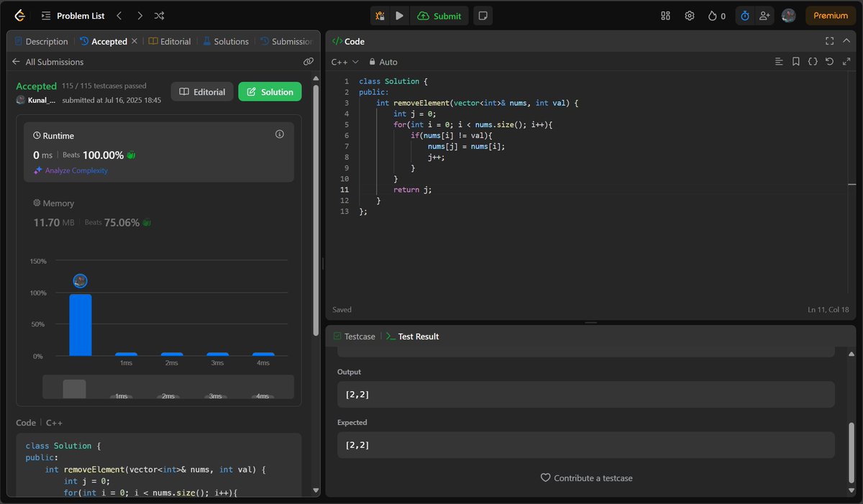Screen dimensions: 863x504
Task: Go back to All Submissions
Action: click(47, 62)
